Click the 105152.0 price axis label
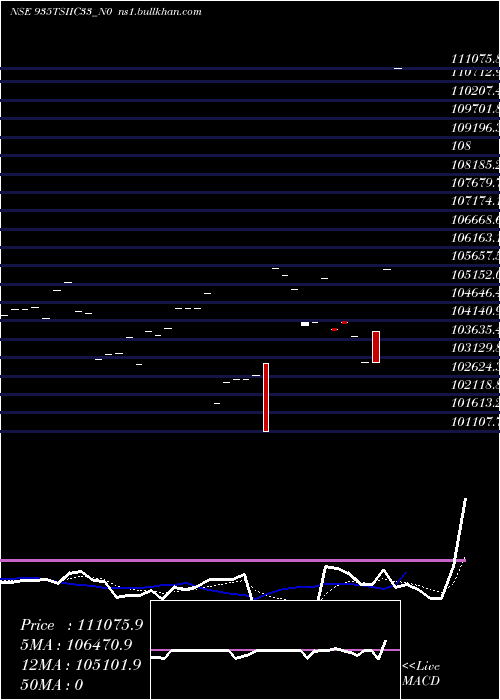500x700 pixels. tap(475, 275)
